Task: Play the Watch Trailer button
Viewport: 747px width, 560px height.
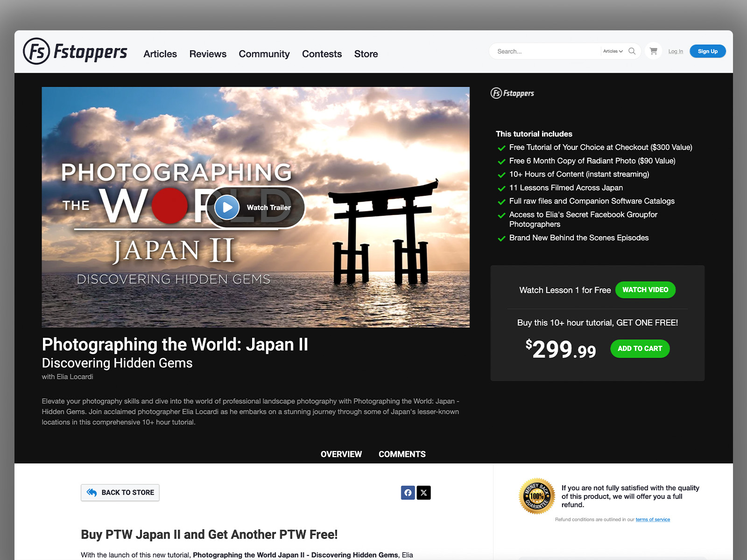Action: click(256, 207)
